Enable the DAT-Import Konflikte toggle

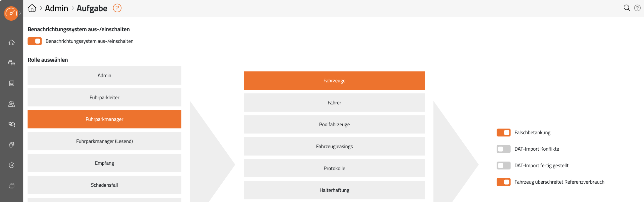click(x=503, y=149)
